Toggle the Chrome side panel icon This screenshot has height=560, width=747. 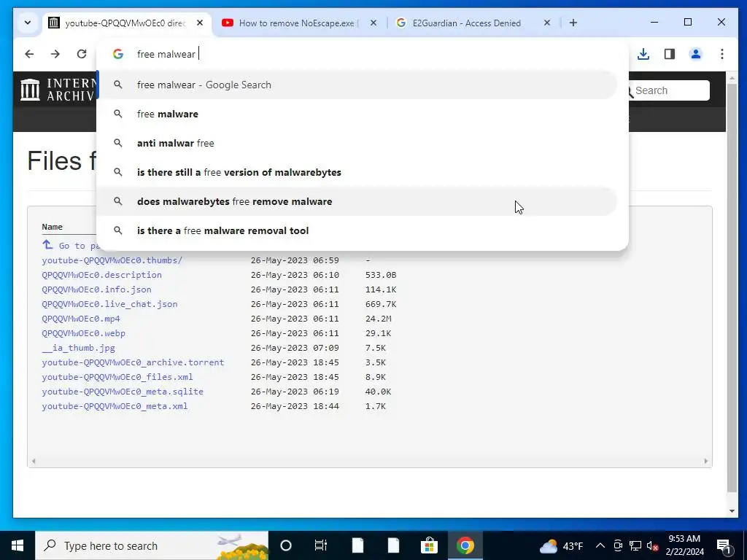(670, 54)
